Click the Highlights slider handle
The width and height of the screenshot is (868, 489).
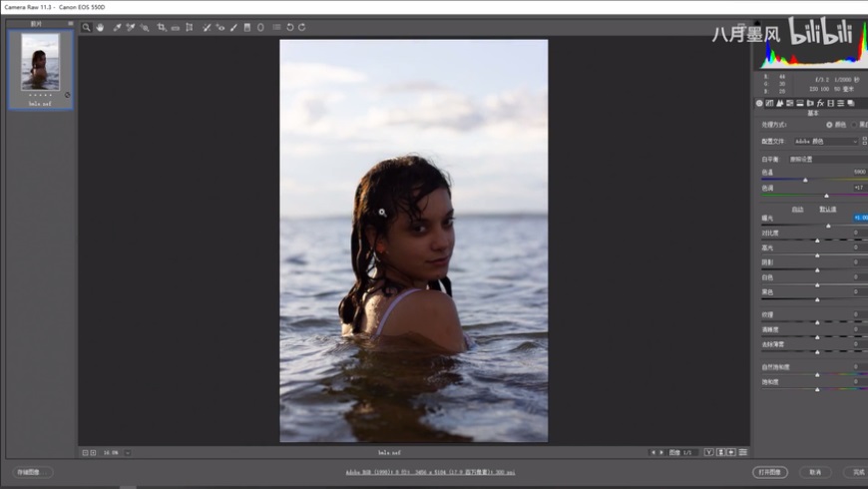point(818,255)
